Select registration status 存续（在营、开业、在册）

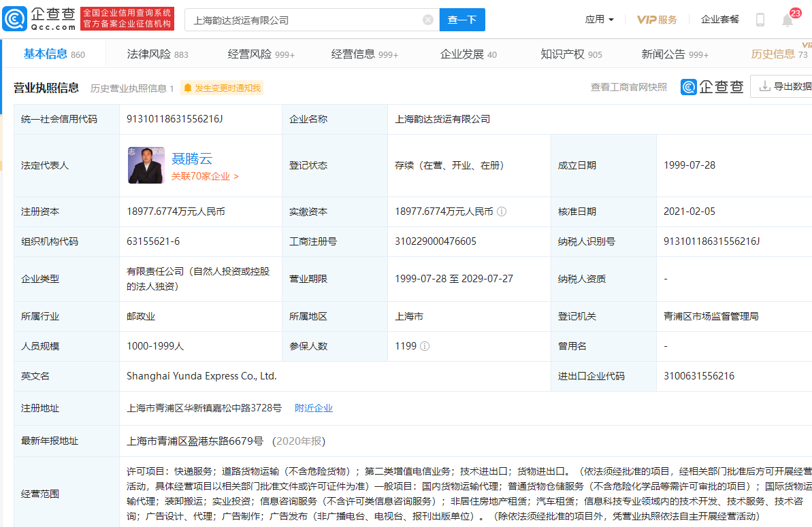point(449,165)
